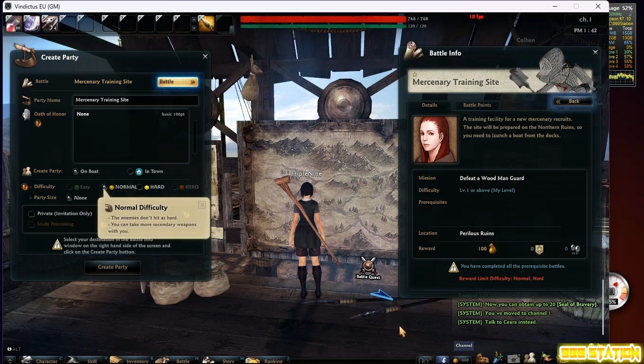Select the On Boat radio option
644x364 pixels.
pos(76,172)
